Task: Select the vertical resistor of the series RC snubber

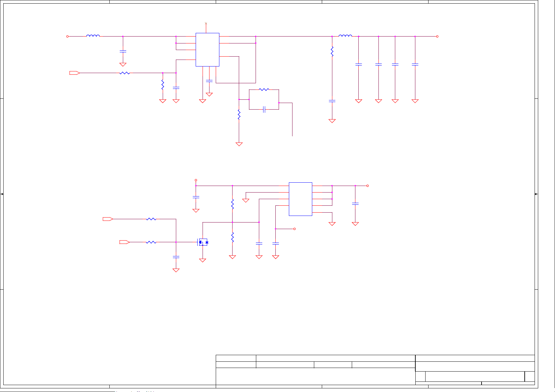Action: click(x=332, y=51)
